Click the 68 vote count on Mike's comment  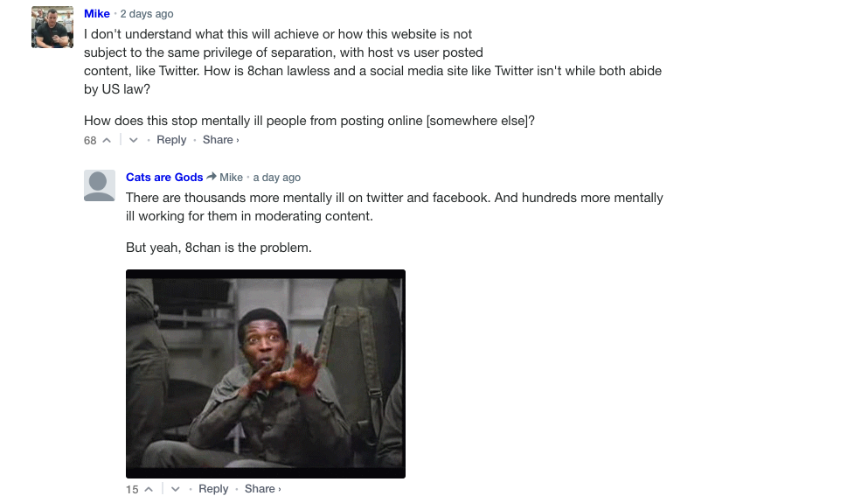pyautogui.click(x=90, y=141)
